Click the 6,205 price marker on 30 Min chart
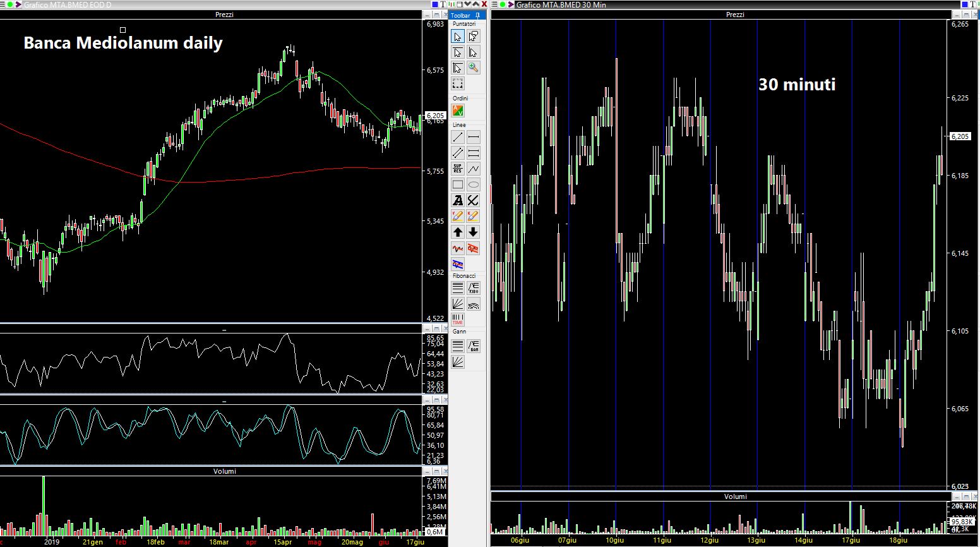 coord(960,136)
